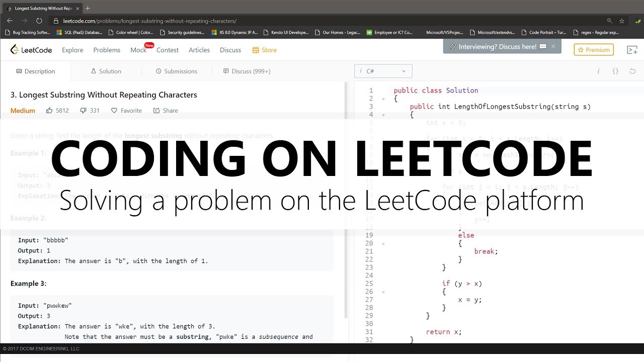Click the 'Input: "bbbbb"' line
This screenshot has width=644, height=362.
(x=43, y=240)
